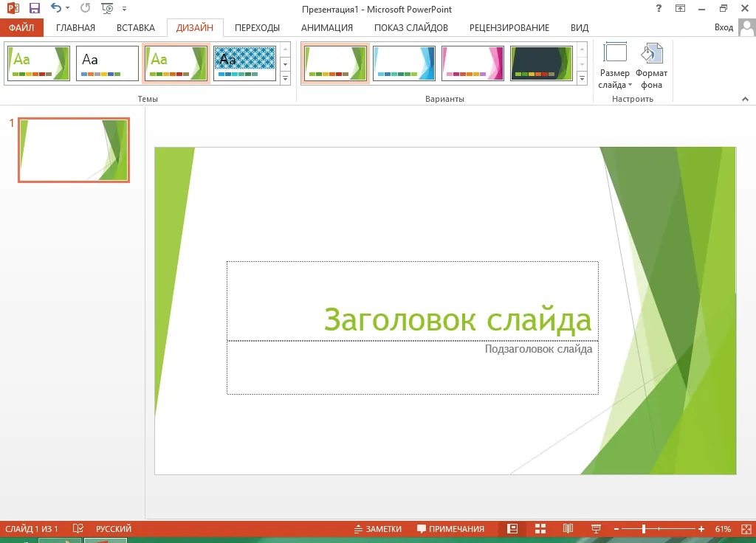Viewport: 756px width, 543px height.
Task: Select the pink color variant
Action: (x=472, y=63)
